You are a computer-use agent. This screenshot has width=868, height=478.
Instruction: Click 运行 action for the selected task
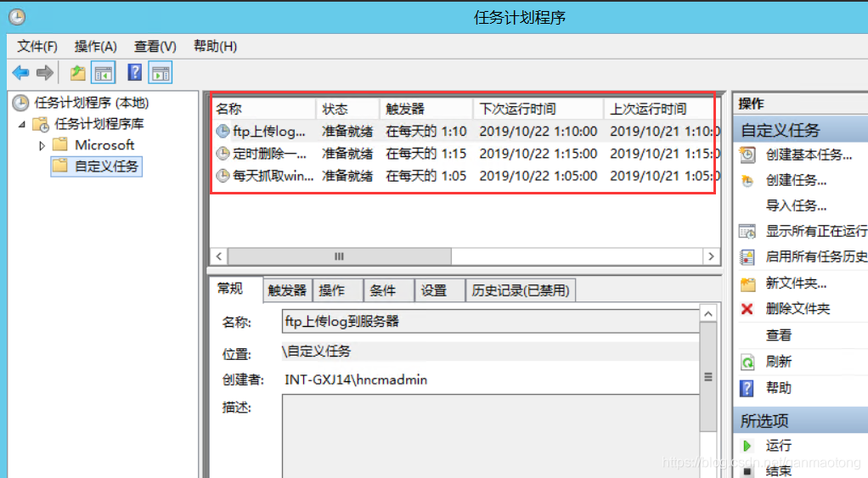(x=778, y=446)
